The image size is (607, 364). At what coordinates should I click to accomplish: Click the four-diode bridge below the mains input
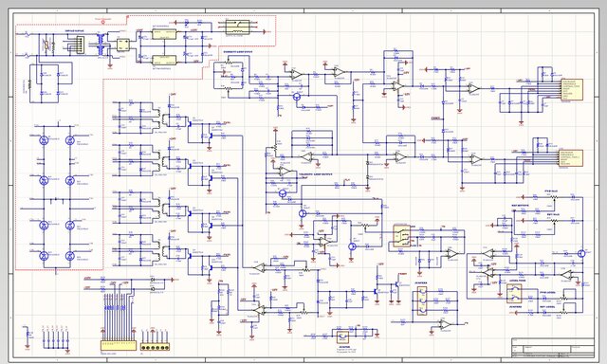click(x=50, y=83)
